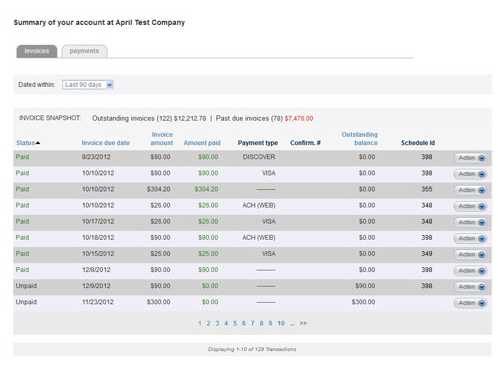
Task: Click the 11/23/2012 due date cell
Action: tap(98, 302)
